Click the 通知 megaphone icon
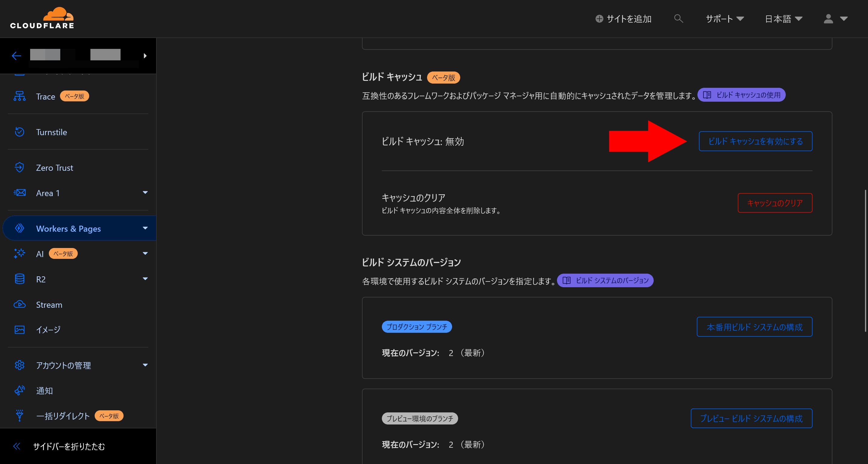The width and height of the screenshot is (868, 464). pos(20,390)
